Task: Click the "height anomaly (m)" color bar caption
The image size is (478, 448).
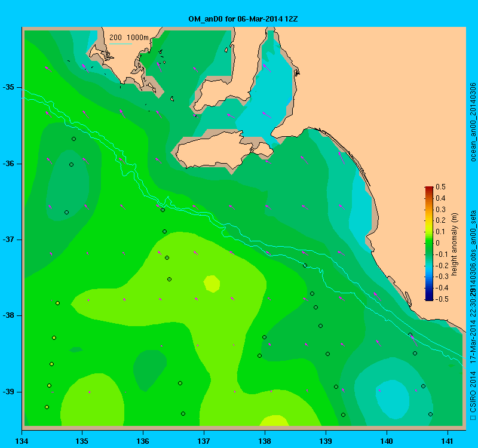Action: (455, 244)
